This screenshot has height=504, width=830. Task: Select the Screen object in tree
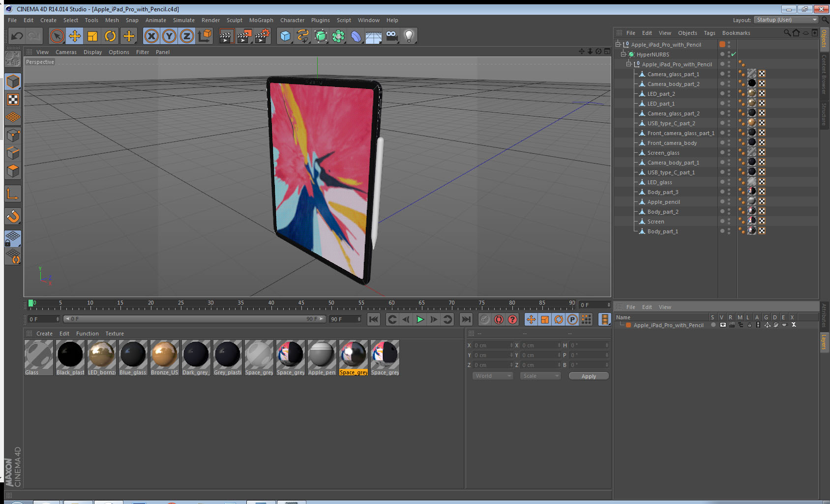(x=655, y=222)
